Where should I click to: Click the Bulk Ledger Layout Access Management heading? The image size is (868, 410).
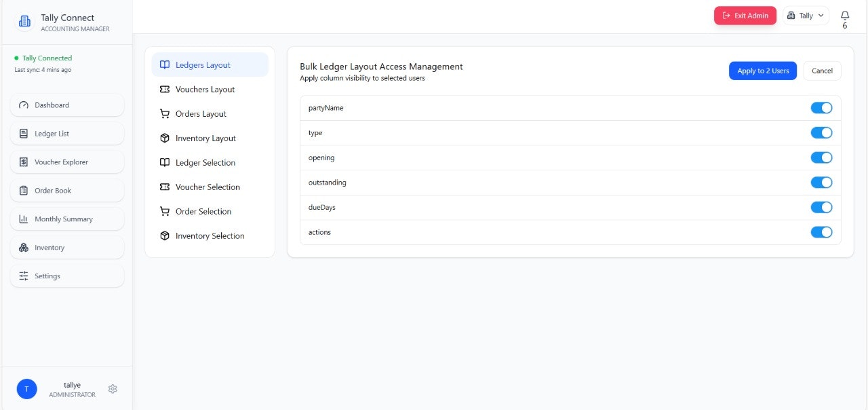[381, 67]
